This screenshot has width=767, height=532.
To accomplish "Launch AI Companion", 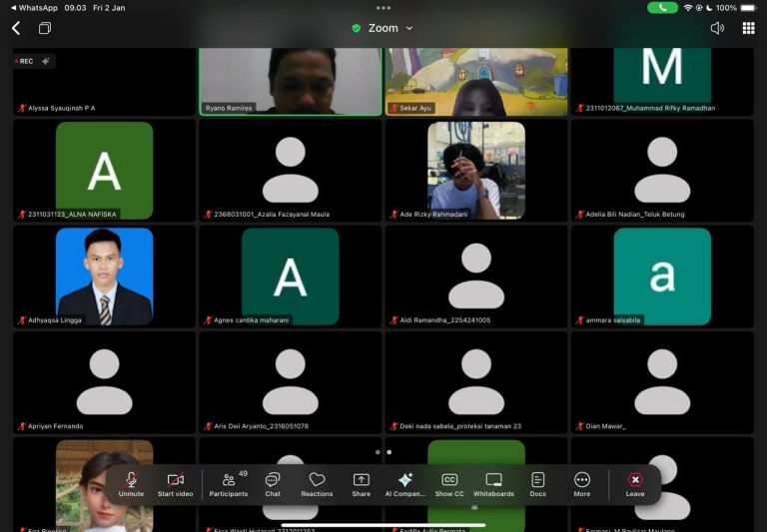I will pos(404,483).
